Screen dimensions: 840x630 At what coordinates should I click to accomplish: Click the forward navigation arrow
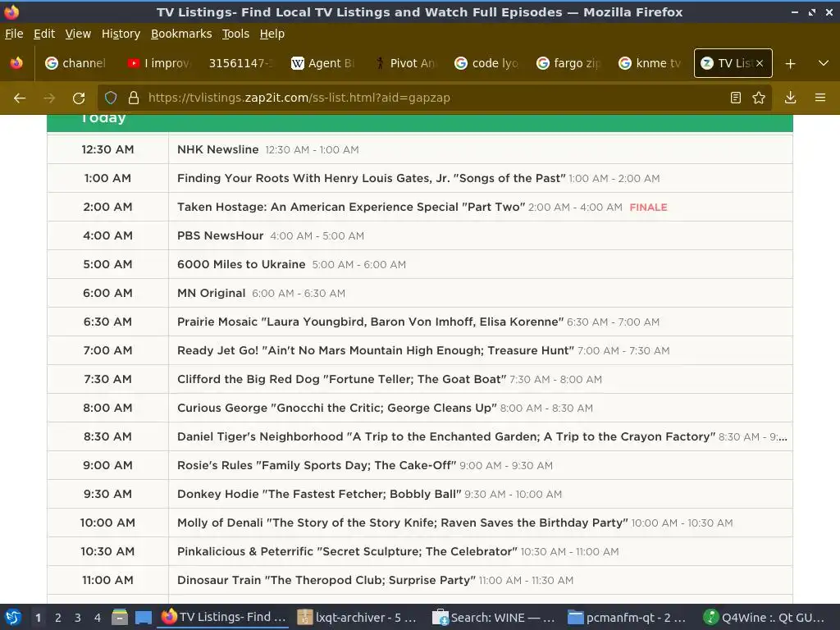pyautogui.click(x=49, y=98)
